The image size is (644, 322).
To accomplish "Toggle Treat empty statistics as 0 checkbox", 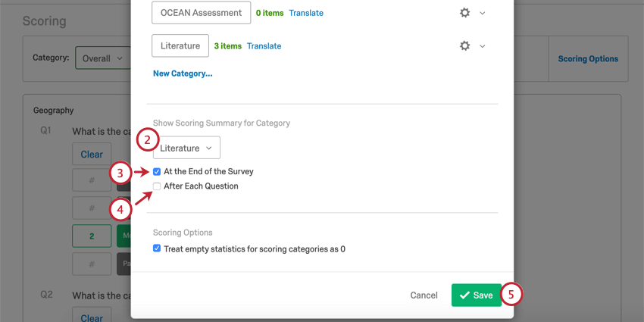I will click(x=157, y=249).
